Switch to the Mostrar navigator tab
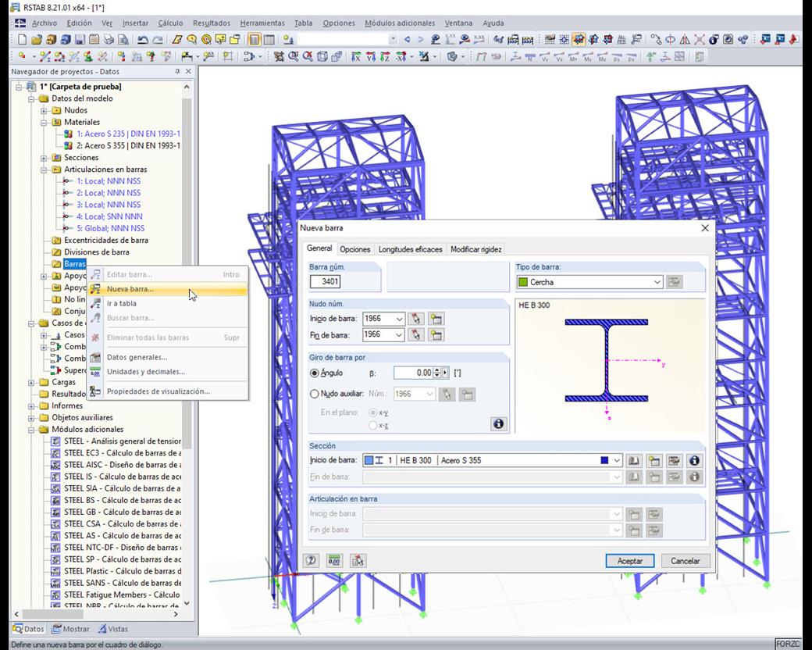 click(x=71, y=629)
